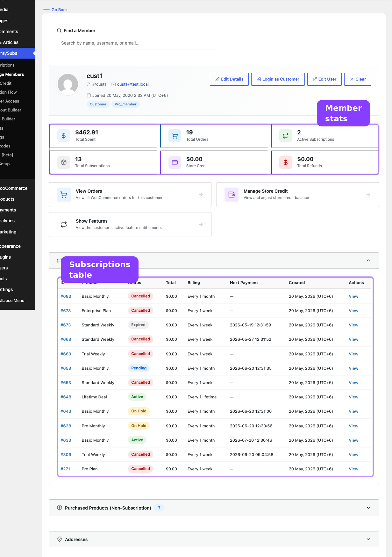Open subscription #683 ID link

[66, 296]
